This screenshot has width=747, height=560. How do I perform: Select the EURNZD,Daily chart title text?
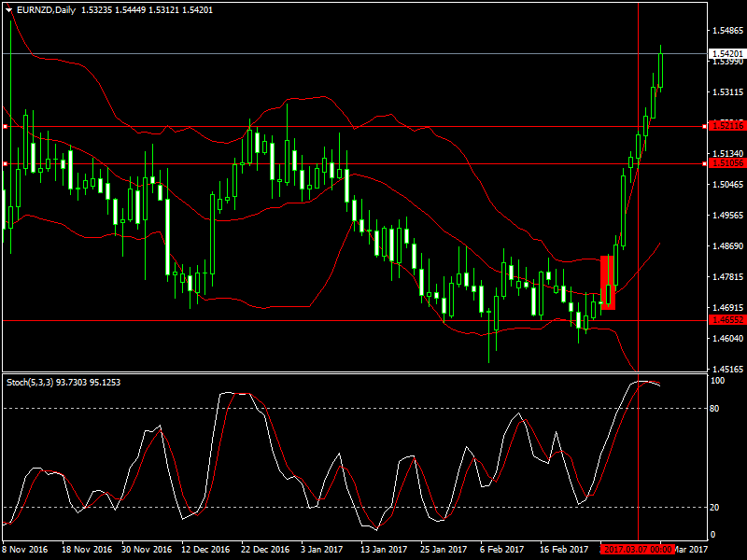46,10
